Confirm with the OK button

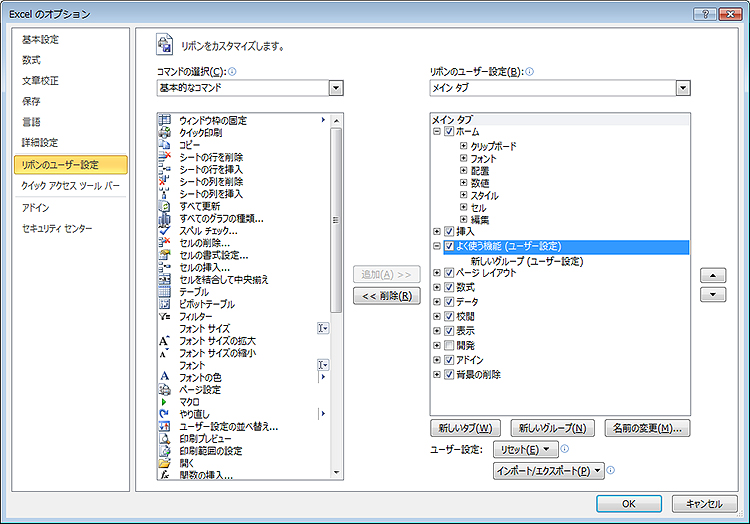[x=629, y=503]
